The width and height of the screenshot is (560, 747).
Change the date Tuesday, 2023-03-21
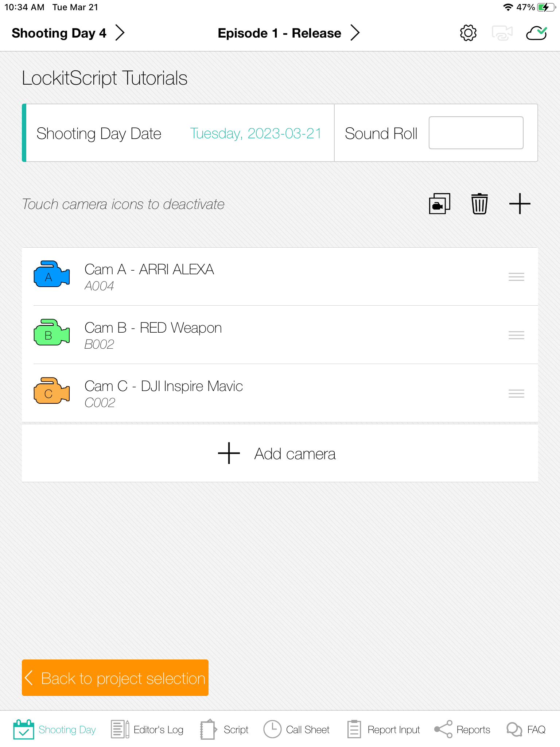[256, 133]
